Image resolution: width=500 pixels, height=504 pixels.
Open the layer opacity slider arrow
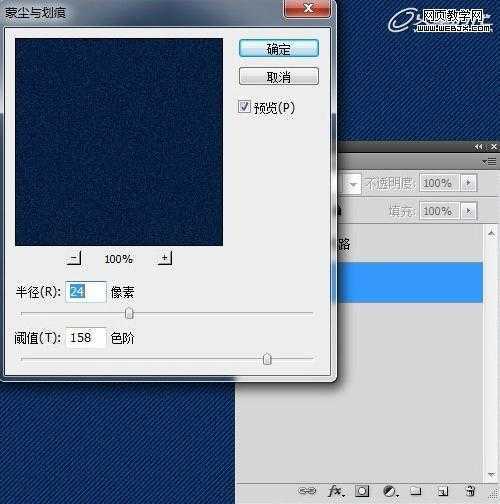(x=468, y=183)
